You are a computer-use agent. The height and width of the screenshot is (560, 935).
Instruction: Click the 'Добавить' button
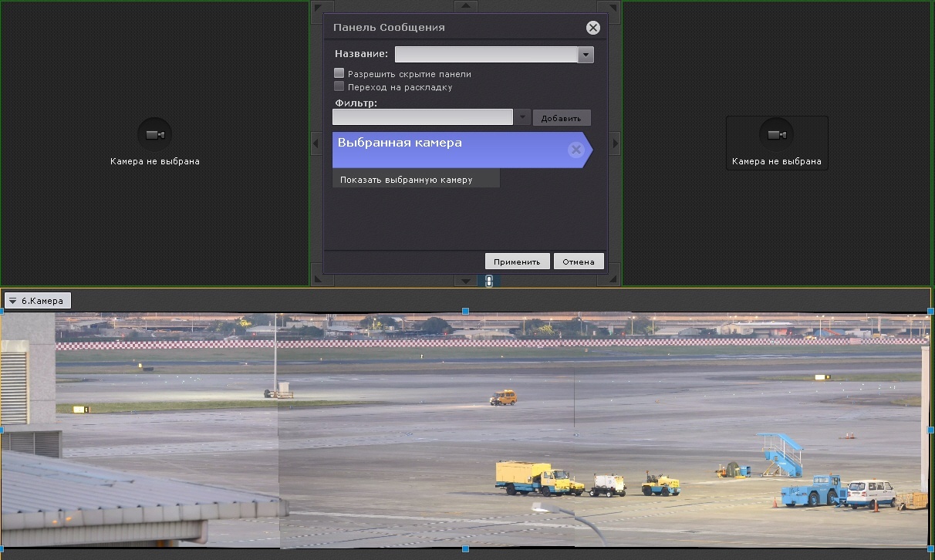tap(562, 118)
